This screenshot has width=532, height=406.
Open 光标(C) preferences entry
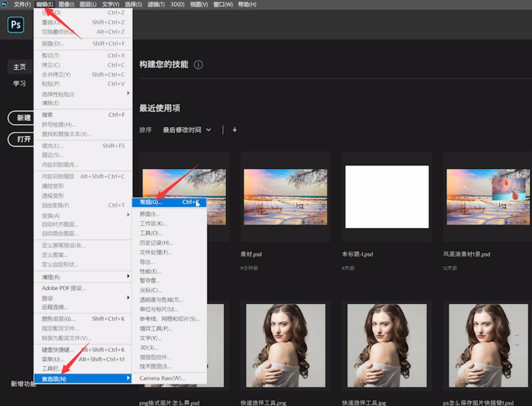click(169, 290)
